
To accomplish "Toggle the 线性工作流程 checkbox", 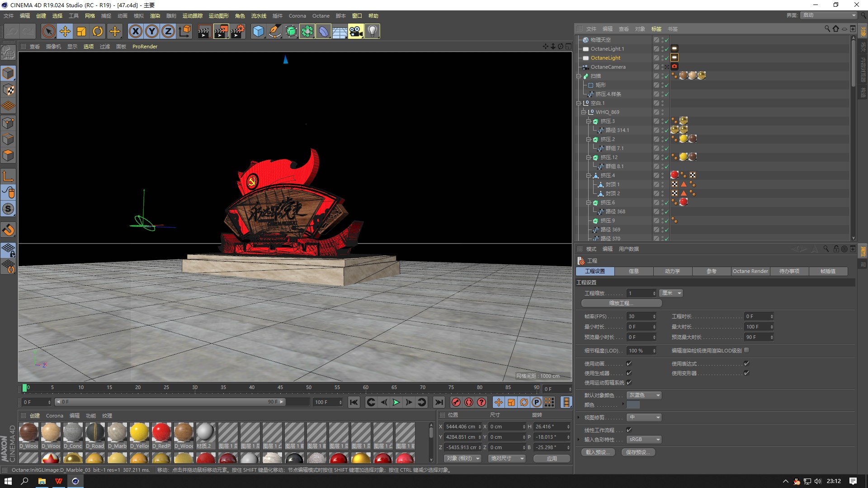I will (629, 430).
